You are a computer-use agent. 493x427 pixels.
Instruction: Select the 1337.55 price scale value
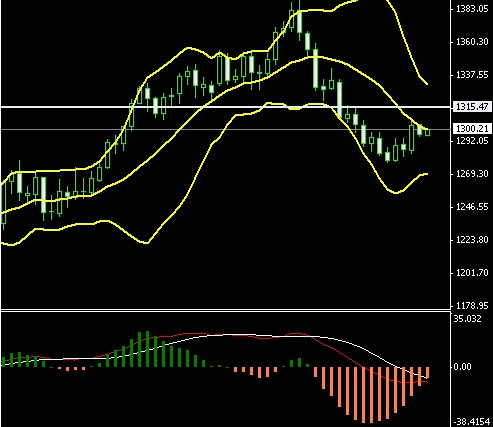(x=472, y=75)
